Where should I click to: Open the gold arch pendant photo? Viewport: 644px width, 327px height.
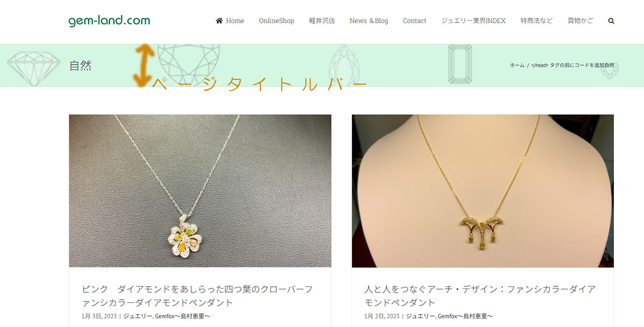(482, 191)
